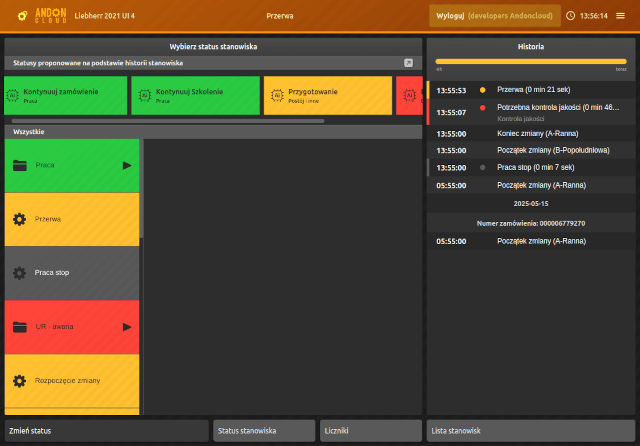
Task: Click AI chip icon on Przygotowanie tile
Action: (x=277, y=95)
